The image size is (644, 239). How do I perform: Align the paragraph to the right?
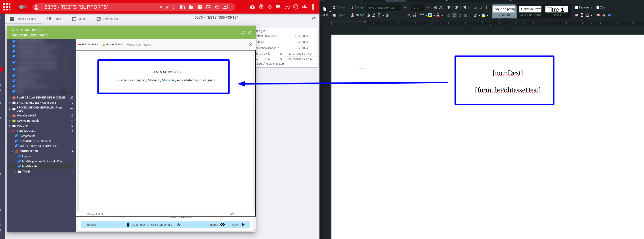coord(460,15)
